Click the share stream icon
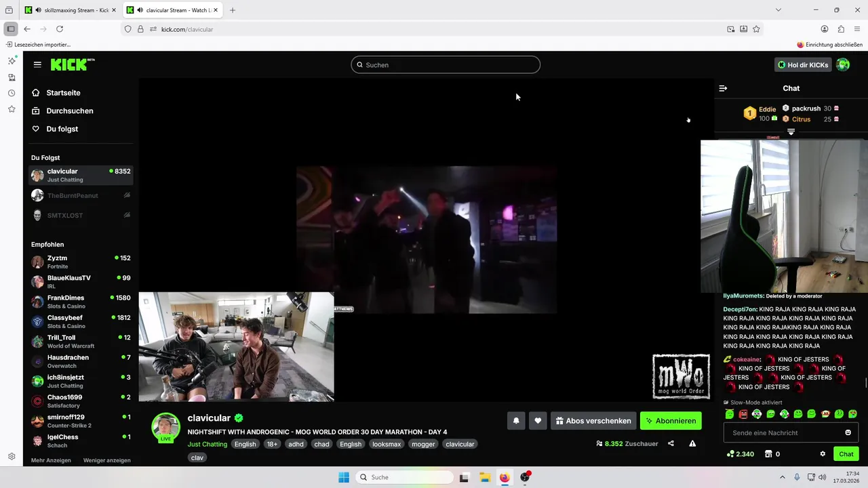The width and height of the screenshot is (868, 488). [671, 444]
